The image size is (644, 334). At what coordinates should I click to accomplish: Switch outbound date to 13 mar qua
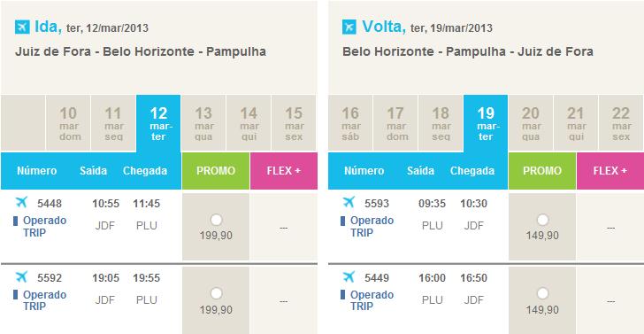point(203,123)
